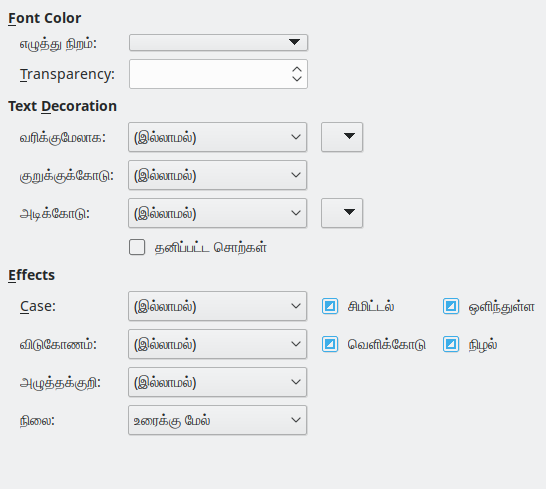Viewport: 546px width, 489px height.
Task: Open the underline (அடிக்கோடு) dropdown
Action: (x=217, y=213)
